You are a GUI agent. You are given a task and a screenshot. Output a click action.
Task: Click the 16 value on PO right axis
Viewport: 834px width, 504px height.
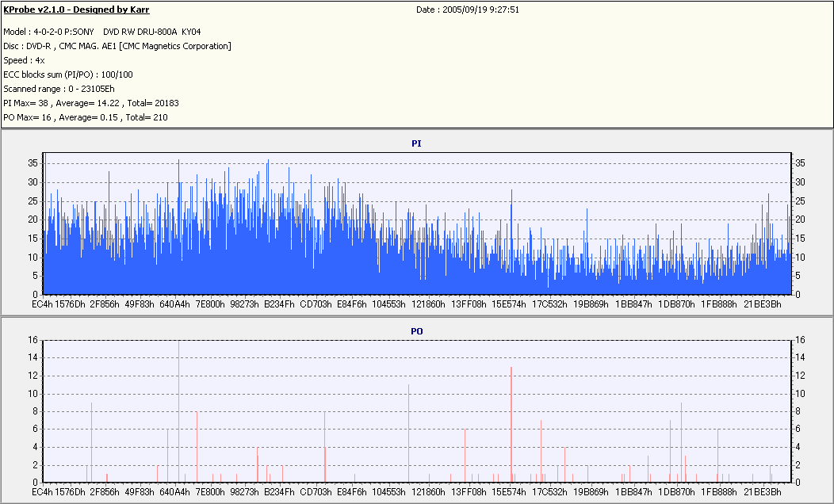[800, 340]
